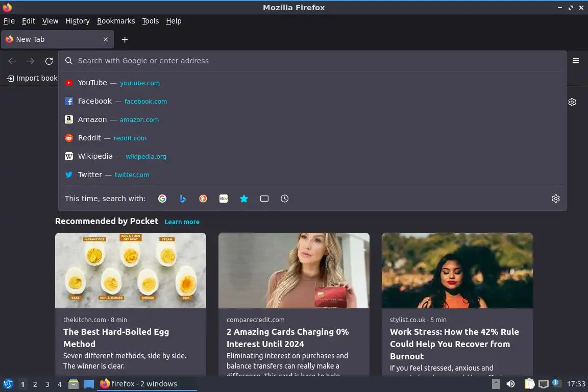Open the taskbar application menu launcher
This screenshot has width=588, height=392.
point(8,384)
